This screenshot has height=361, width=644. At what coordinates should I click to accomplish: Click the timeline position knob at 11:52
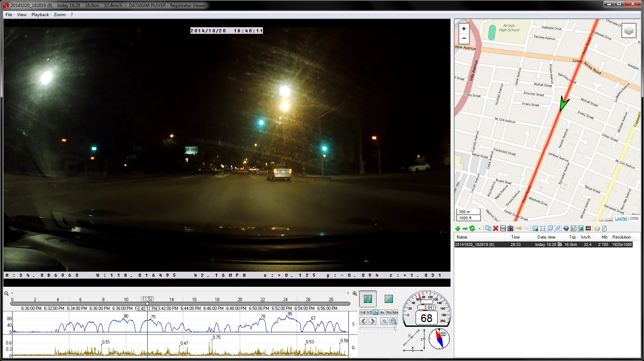point(147,304)
